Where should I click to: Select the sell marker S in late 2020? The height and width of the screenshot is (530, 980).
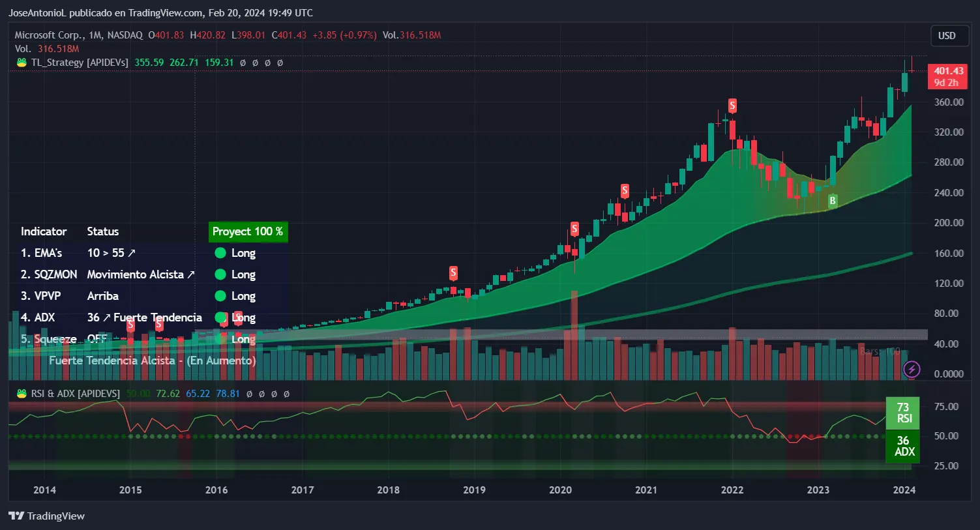click(625, 191)
